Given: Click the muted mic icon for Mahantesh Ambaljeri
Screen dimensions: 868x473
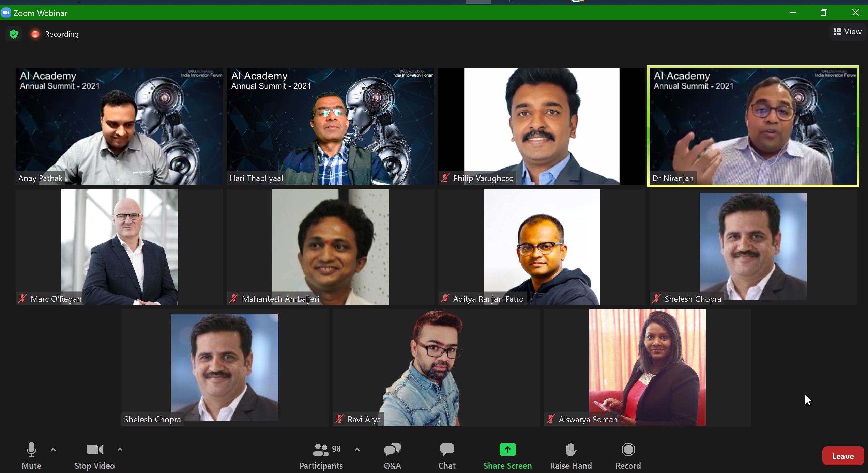Looking at the screenshot, I should (x=234, y=299).
